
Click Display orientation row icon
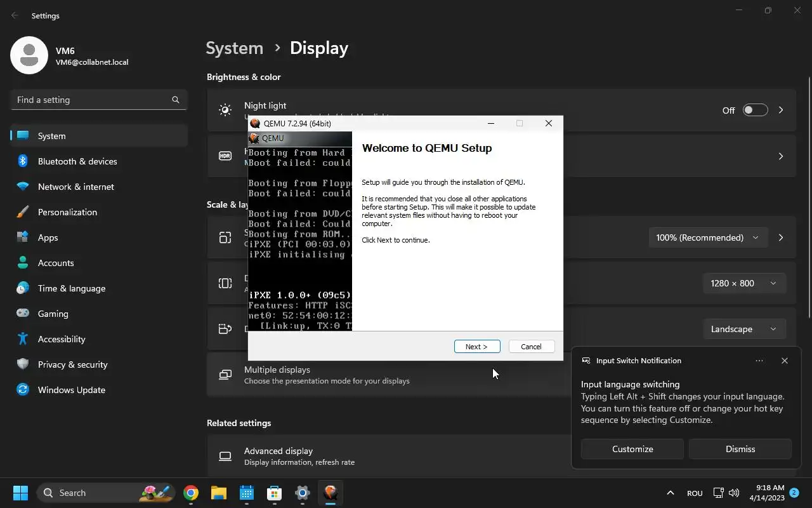point(225,329)
